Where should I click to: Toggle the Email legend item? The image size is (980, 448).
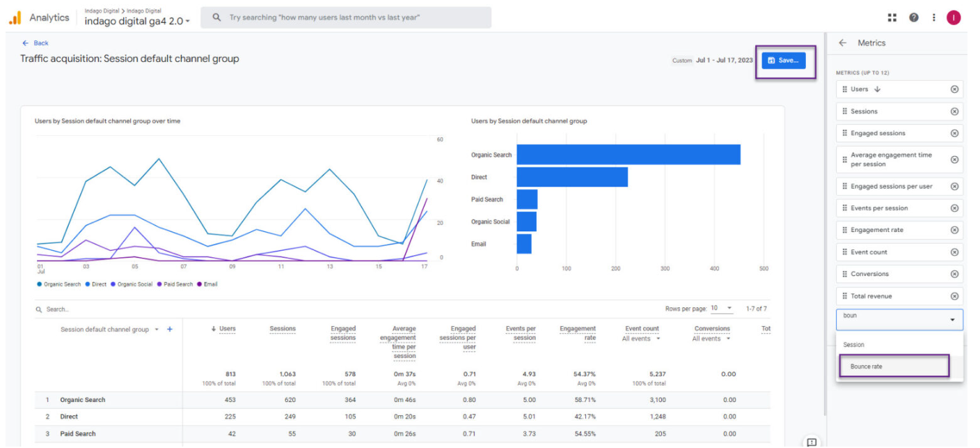[207, 284]
